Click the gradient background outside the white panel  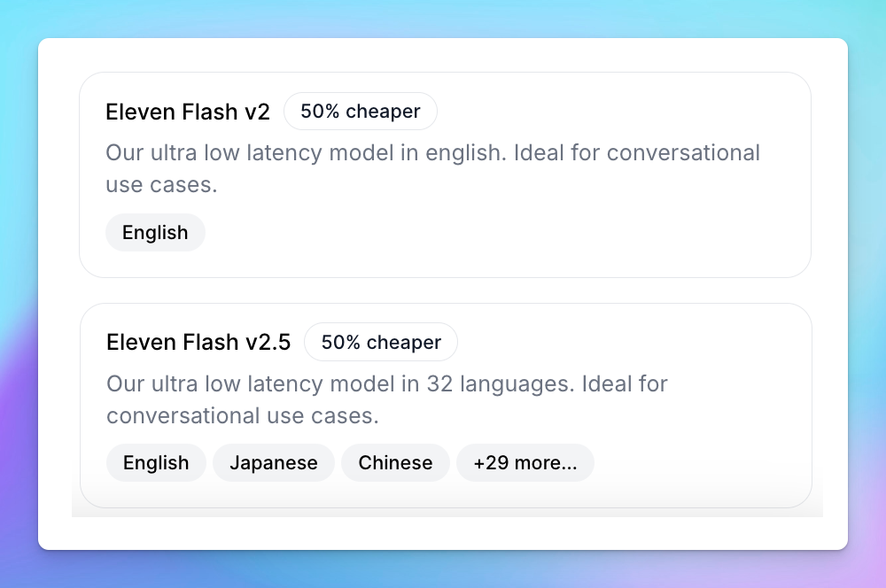443,18
